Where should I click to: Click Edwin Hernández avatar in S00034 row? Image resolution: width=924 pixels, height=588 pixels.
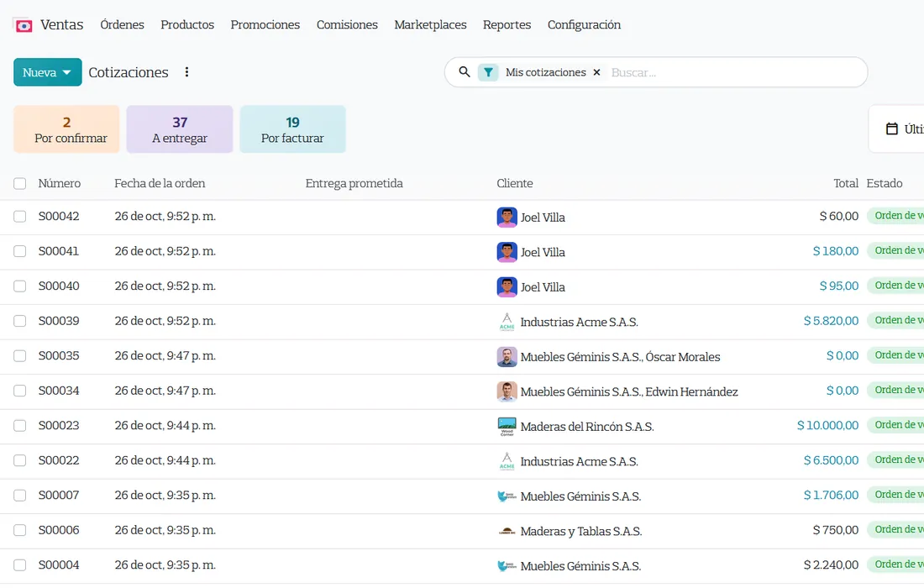click(507, 391)
